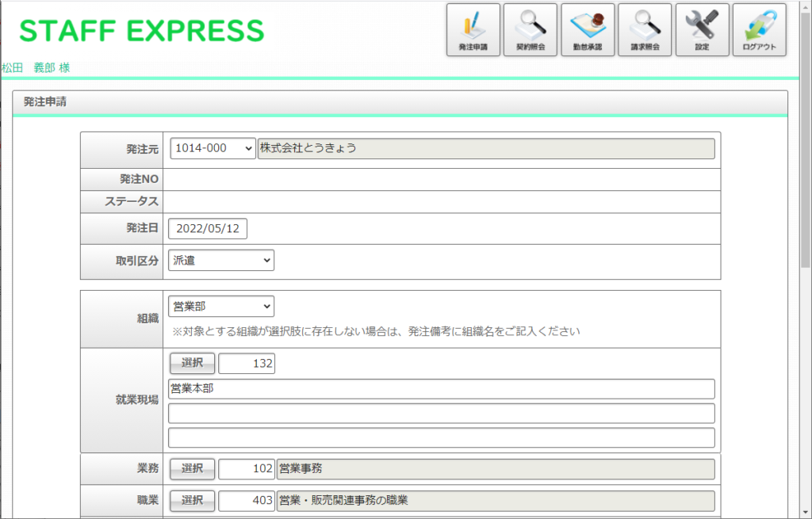
Task: Expand the 組織 営業部 dropdown
Action: click(x=221, y=307)
